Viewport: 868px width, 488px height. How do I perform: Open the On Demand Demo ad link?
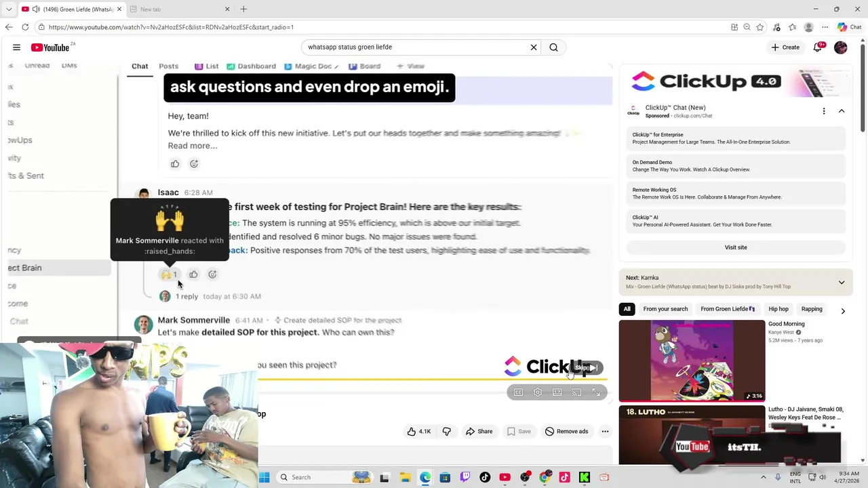(x=736, y=166)
